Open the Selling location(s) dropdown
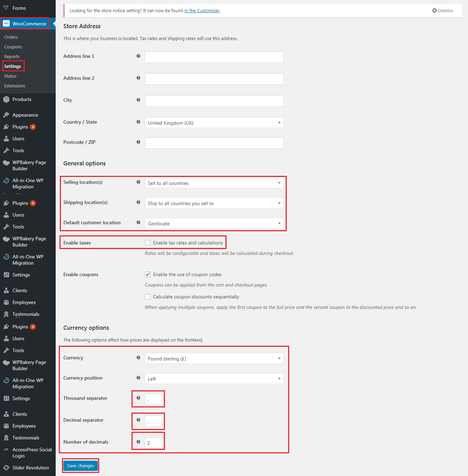Screen dimensions: 468x476 click(x=214, y=183)
